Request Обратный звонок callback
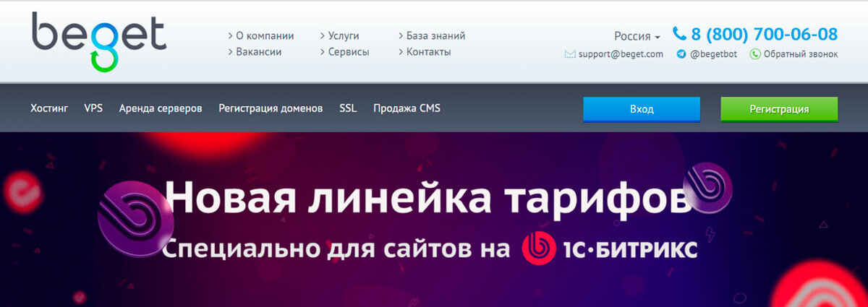Viewport: 868px width, 307px height. coord(801,54)
